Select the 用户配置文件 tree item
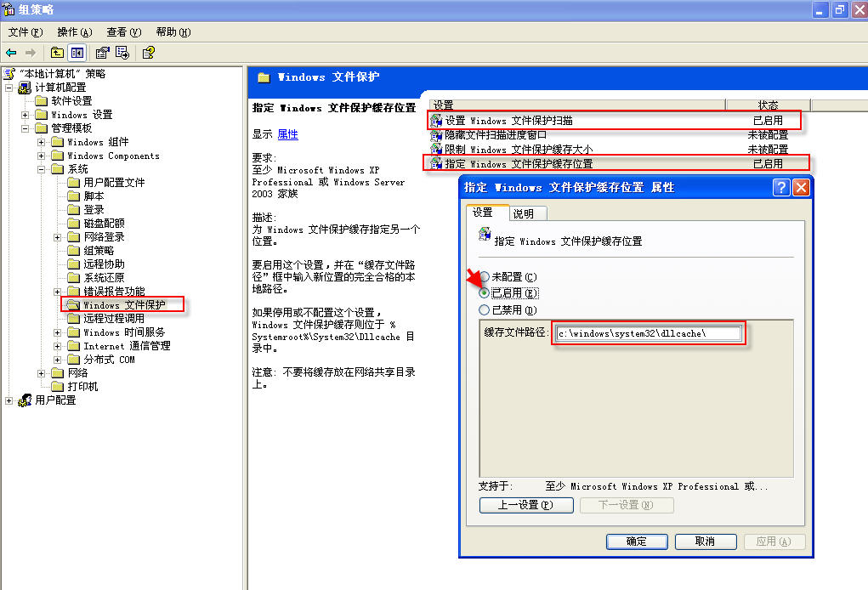The width and height of the screenshot is (868, 590). tap(114, 183)
